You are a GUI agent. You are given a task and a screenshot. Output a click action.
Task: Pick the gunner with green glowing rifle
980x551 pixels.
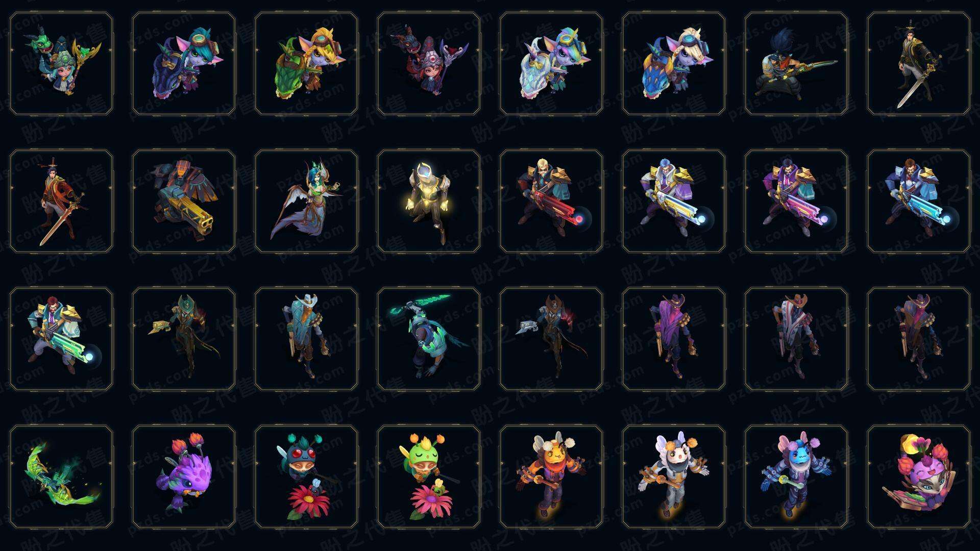(61, 339)
